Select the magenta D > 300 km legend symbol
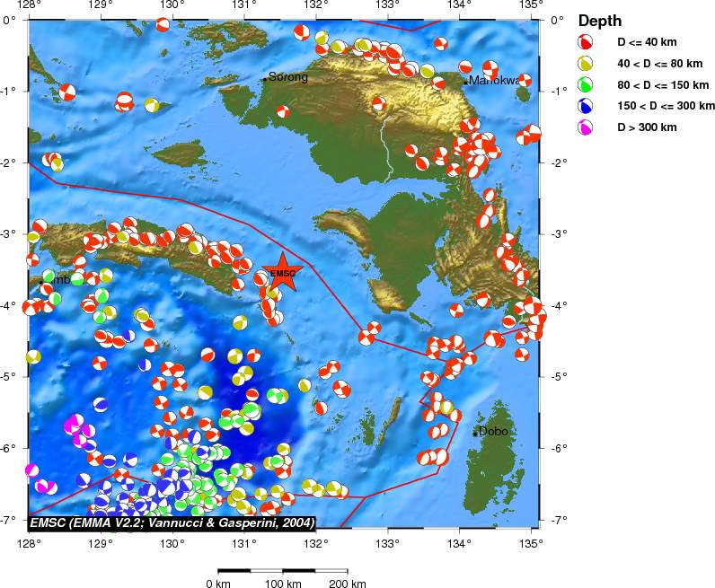The image size is (715, 588). [586, 128]
